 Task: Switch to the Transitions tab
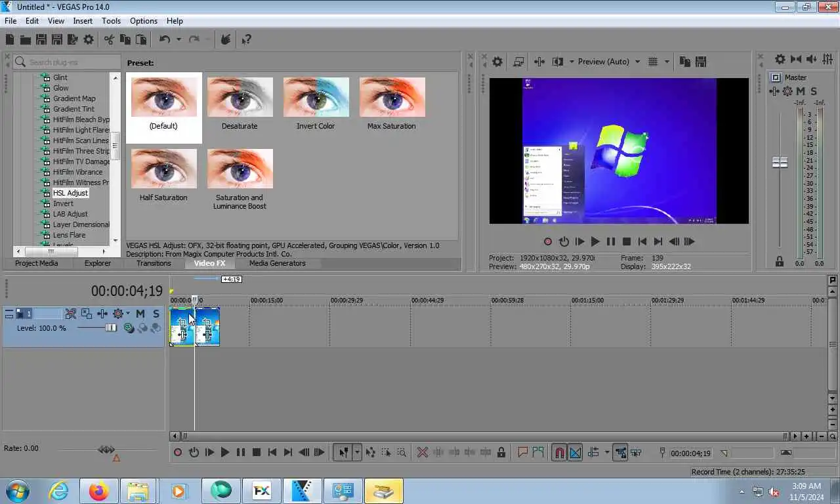[154, 263]
